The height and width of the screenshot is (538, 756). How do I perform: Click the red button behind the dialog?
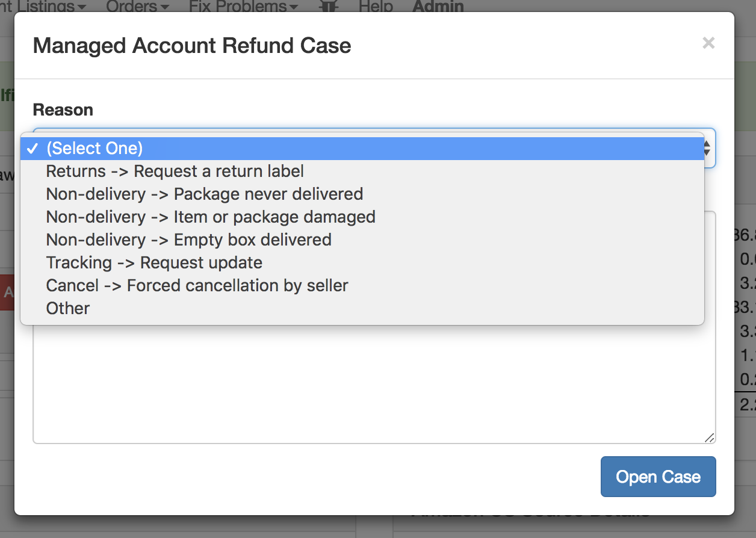point(7,292)
